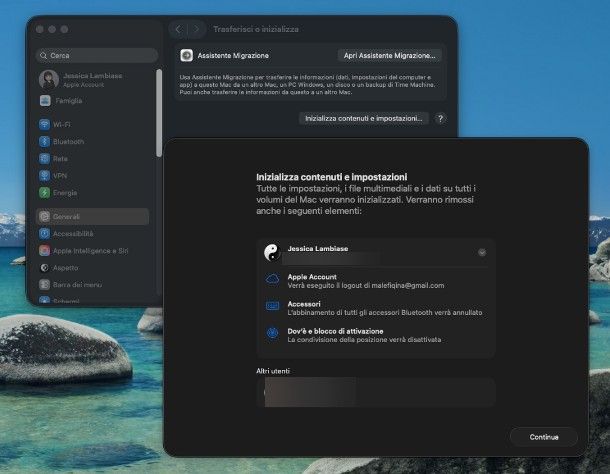
Task: Go back with the left chevron
Action: click(179, 29)
